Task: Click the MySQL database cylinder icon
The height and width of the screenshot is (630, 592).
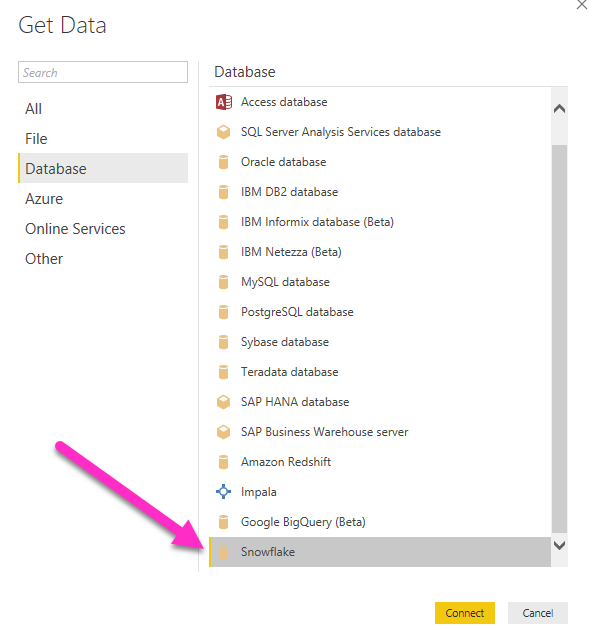Action: [223, 282]
